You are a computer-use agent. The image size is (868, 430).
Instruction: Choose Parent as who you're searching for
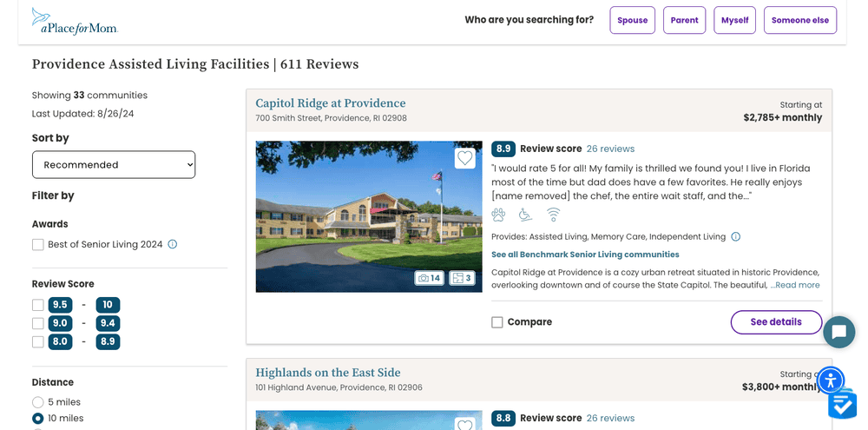[x=684, y=20]
